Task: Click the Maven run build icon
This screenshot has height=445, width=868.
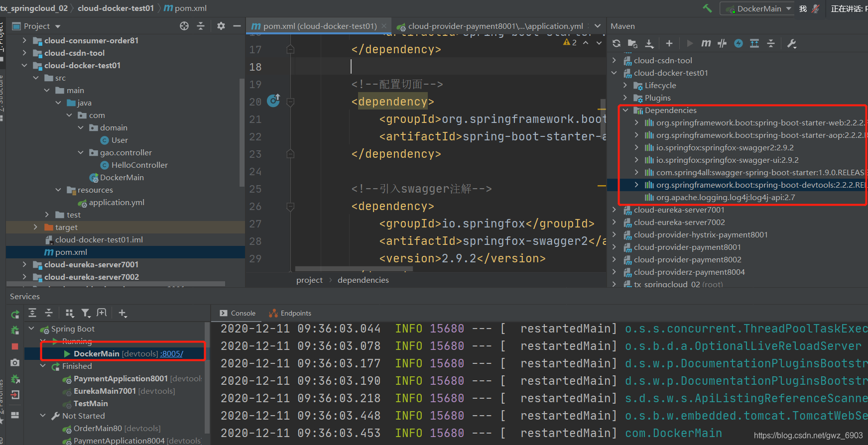Action: click(x=690, y=43)
